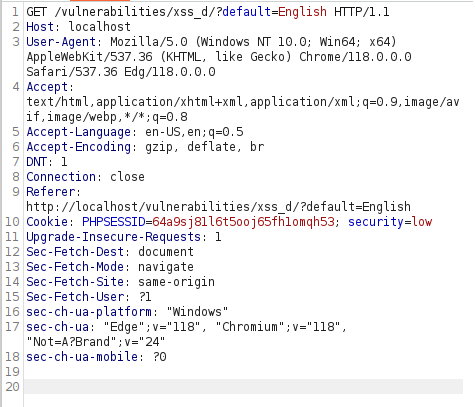
Task: Click the 'Accept-Language' header name
Action: (x=79, y=132)
